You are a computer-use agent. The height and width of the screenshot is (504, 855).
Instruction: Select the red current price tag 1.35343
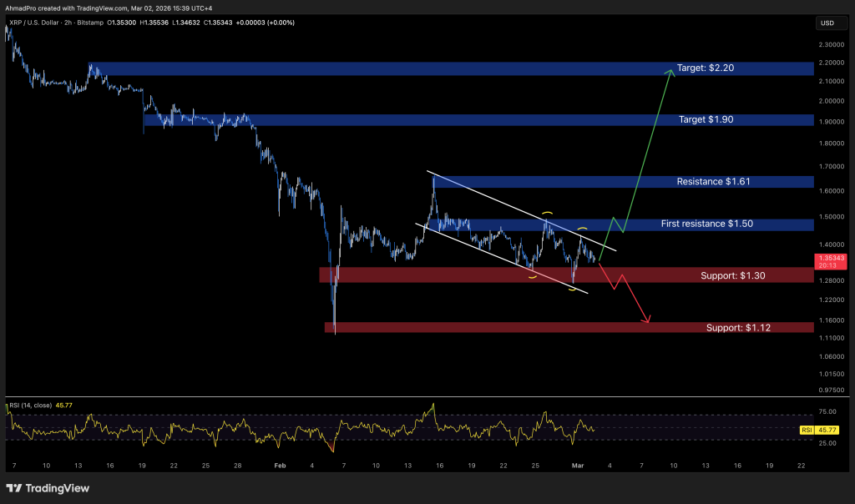click(831, 260)
